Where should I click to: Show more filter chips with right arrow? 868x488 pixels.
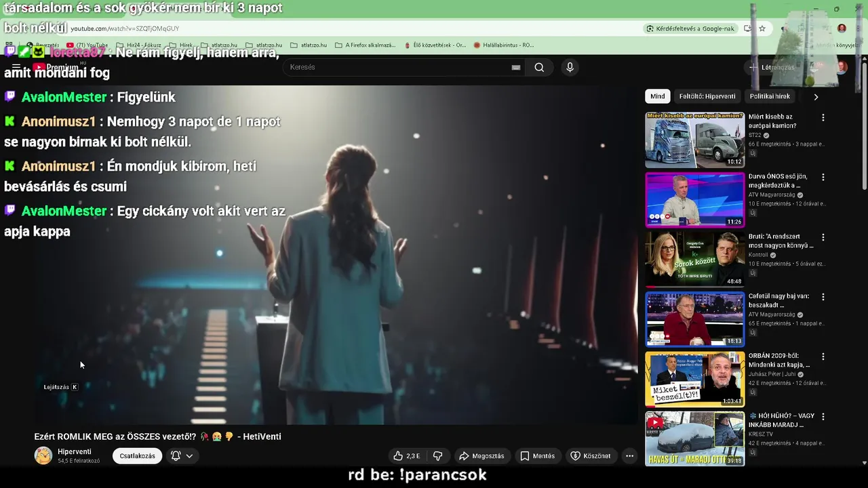click(x=816, y=97)
